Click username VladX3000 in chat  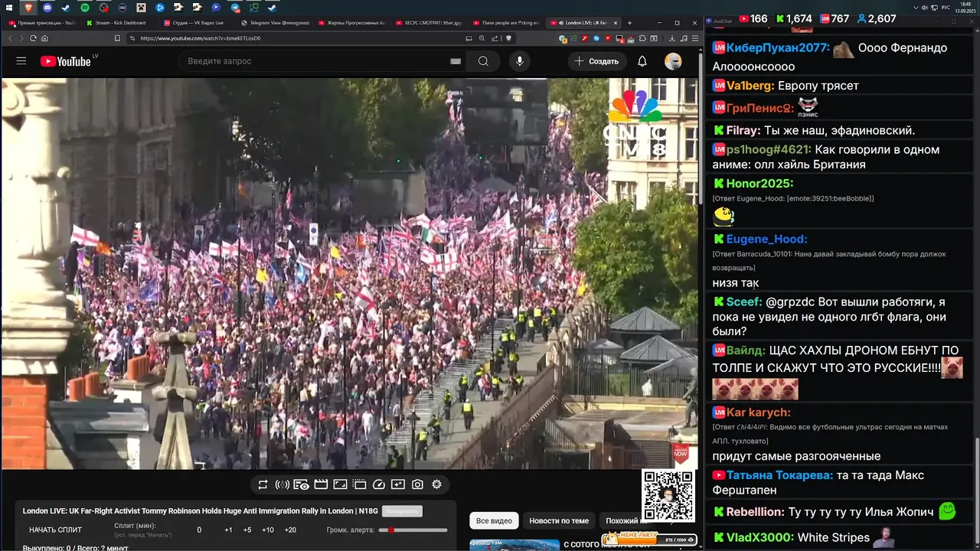point(760,538)
